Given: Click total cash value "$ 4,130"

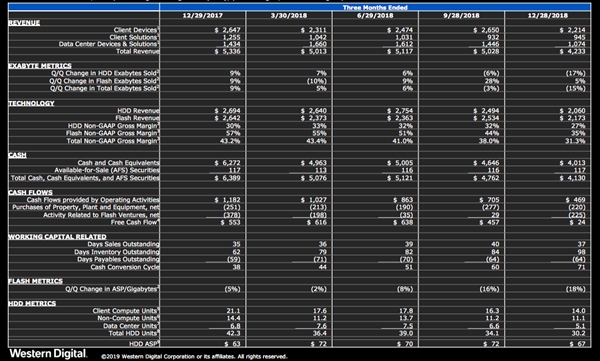Looking at the screenshot, I should tap(572, 178).
